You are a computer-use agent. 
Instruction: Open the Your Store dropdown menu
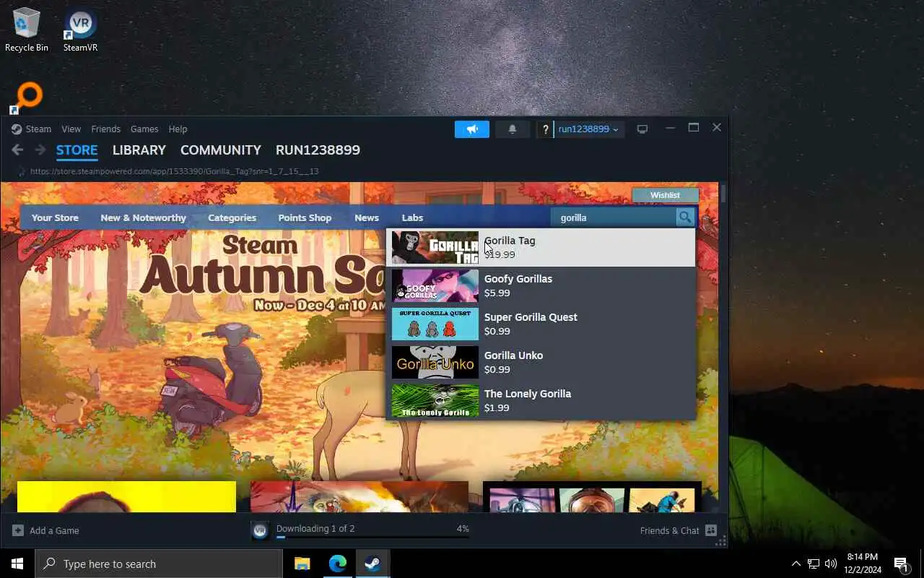point(55,217)
